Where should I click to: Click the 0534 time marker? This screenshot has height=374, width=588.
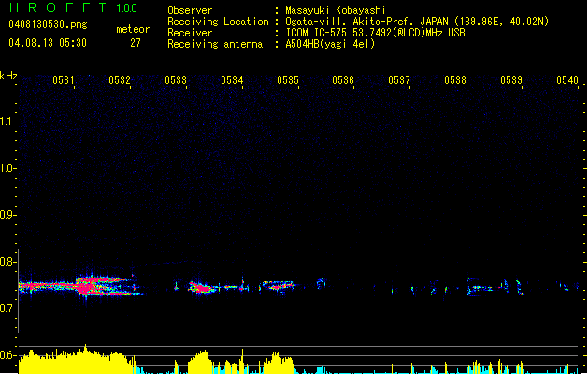point(232,80)
